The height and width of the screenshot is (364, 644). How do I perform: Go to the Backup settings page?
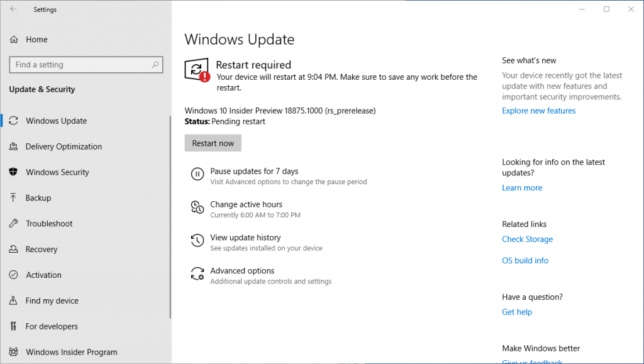pos(38,198)
